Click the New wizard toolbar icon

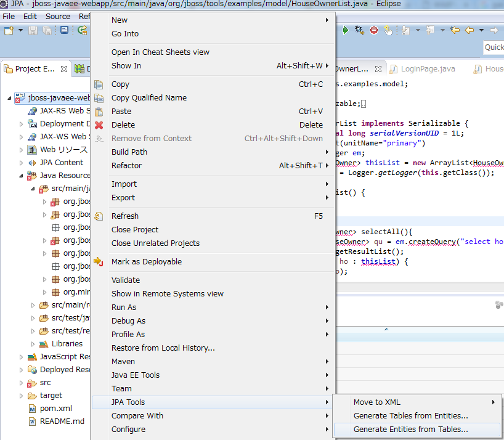click(x=9, y=31)
